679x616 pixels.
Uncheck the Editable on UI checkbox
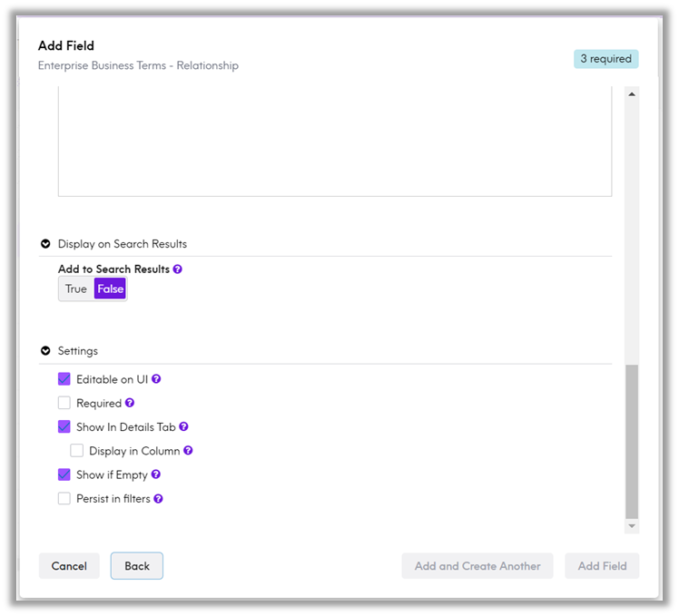click(x=64, y=379)
